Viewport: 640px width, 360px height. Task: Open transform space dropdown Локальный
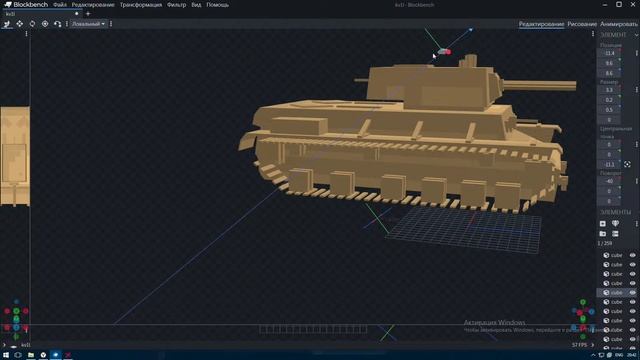(88, 24)
